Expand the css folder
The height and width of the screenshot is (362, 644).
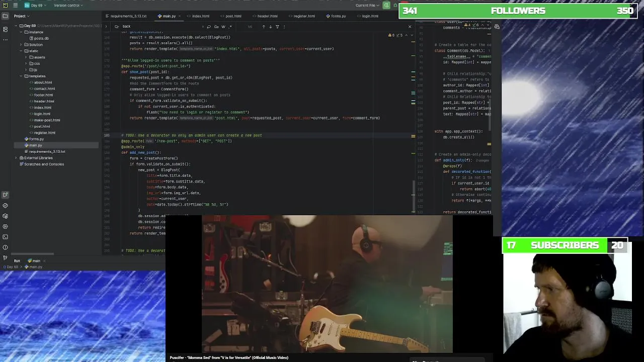[x=26, y=63]
